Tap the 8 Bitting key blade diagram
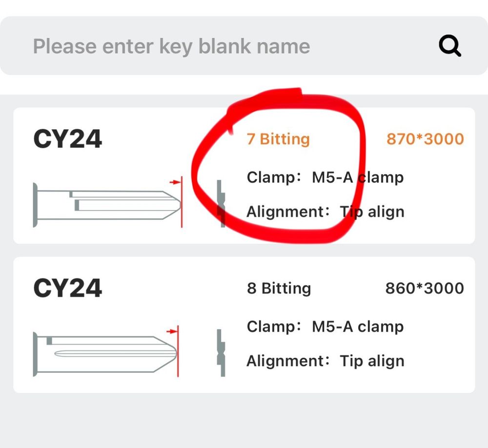Screen dimensions: 488x448 point(105,353)
